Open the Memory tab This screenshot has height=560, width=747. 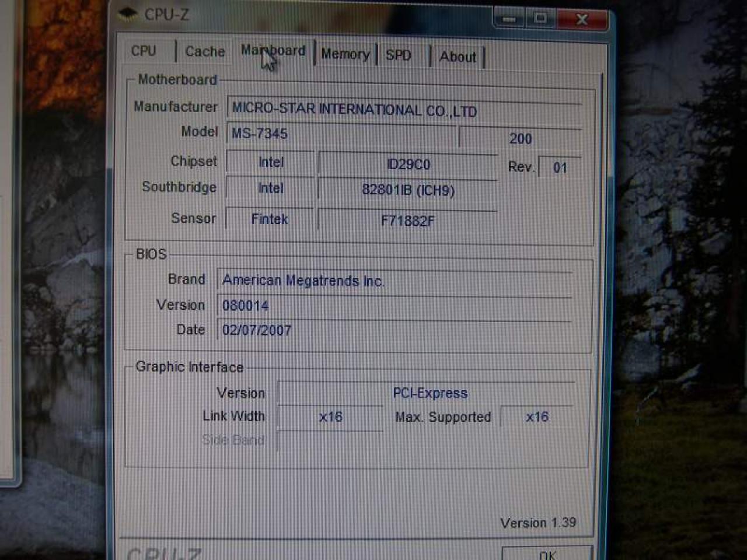pos(345,54)
